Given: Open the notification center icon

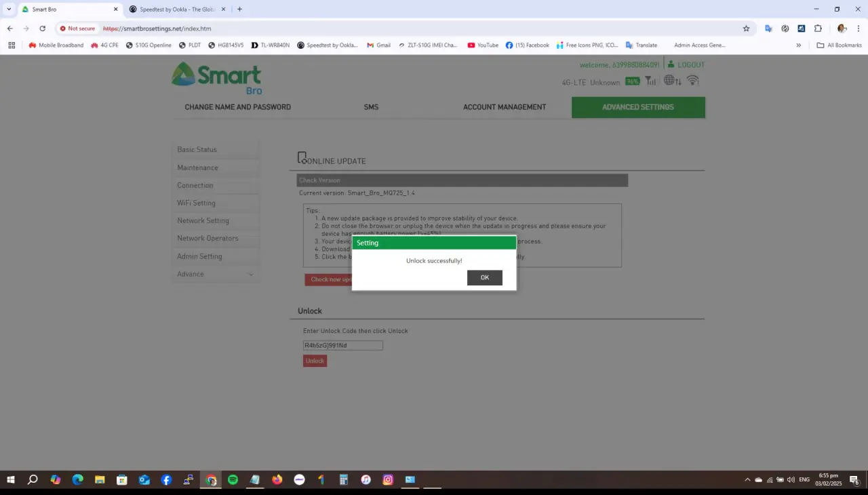Looking at the screenshot, I should point(854,480).
